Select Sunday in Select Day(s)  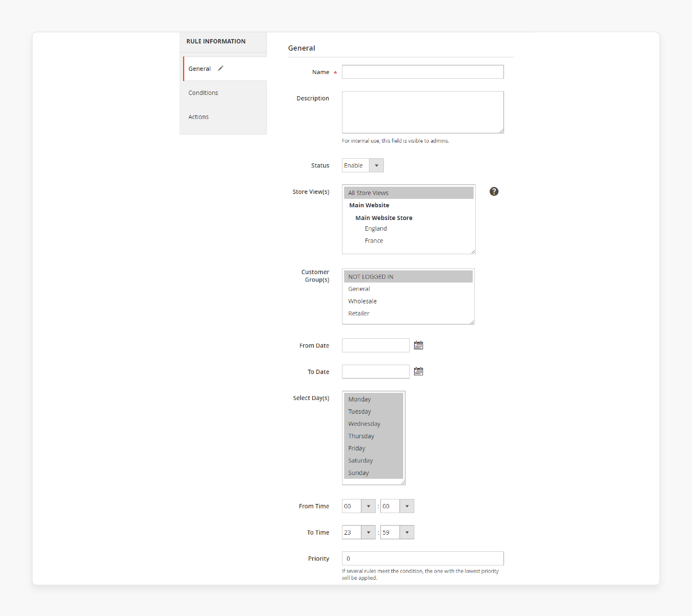pos(374,472)
